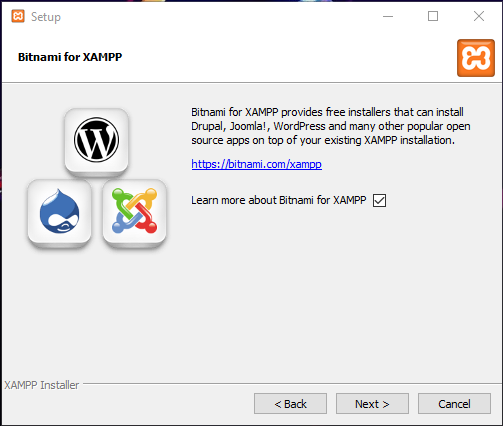
Task: Click the Bitnami for XAMPP heading
Action: coord(70,57)
